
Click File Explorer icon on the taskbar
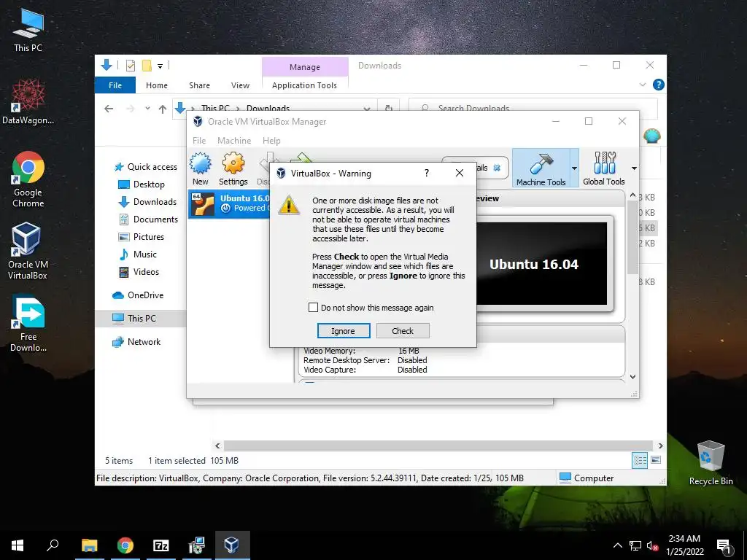[x=89, y=545]
